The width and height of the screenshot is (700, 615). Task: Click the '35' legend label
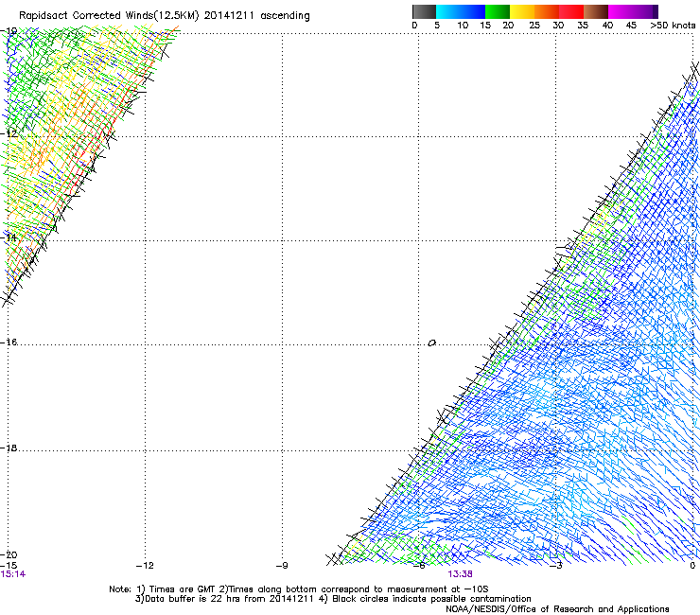(583, 26)
